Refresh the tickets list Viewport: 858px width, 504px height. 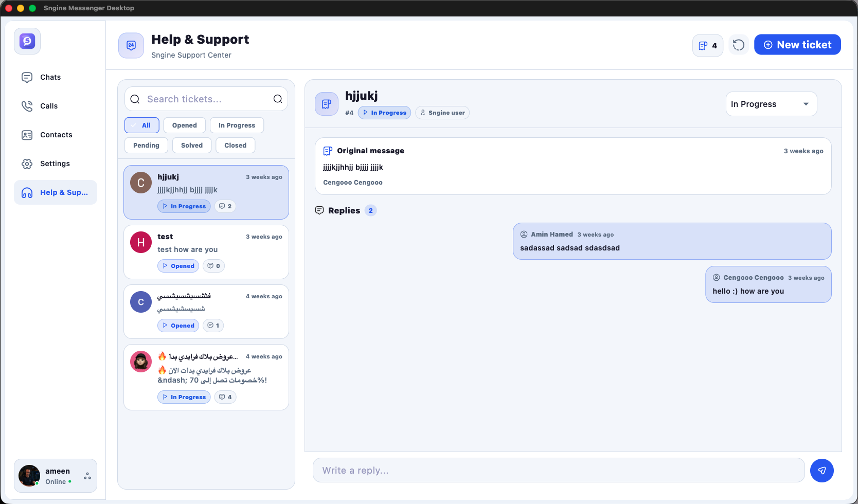tap(739, 45)
